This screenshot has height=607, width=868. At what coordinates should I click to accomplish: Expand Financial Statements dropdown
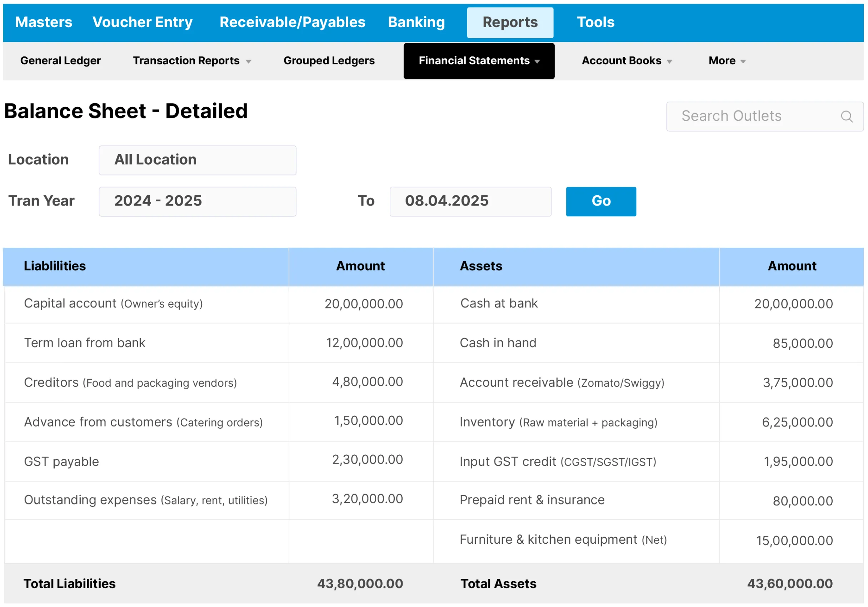pos(479,61)
